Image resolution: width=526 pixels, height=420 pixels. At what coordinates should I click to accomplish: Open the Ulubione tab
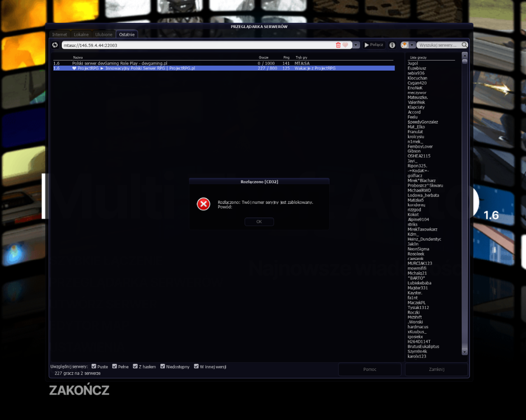point(104,35)
